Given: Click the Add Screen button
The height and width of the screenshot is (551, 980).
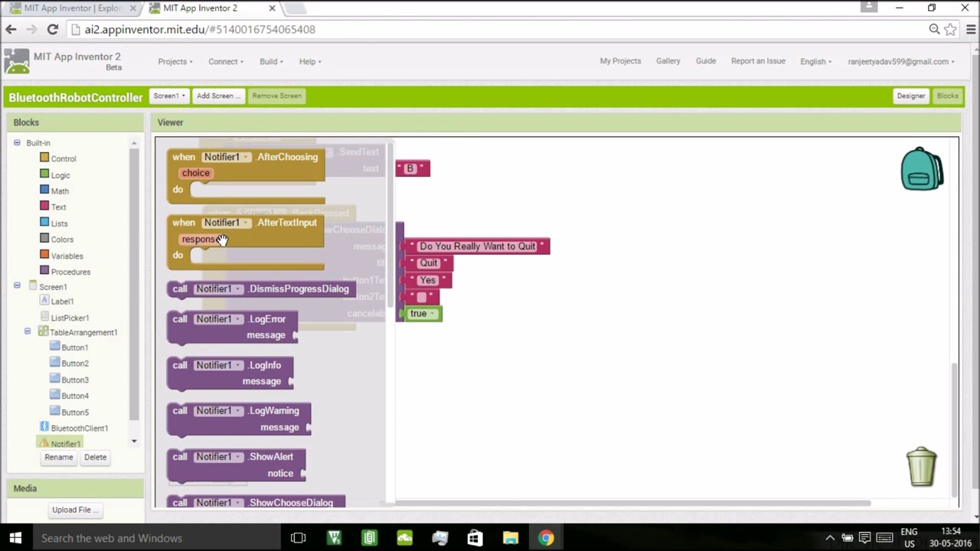Looking at the screenshot, I should coord(218,96).
